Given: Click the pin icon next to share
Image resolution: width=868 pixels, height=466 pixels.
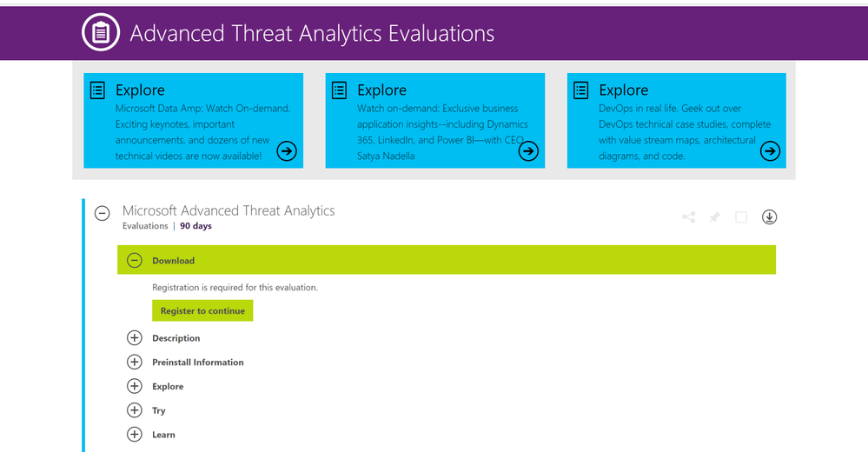Looking at the screenshot, I should (x=715, y=217).
